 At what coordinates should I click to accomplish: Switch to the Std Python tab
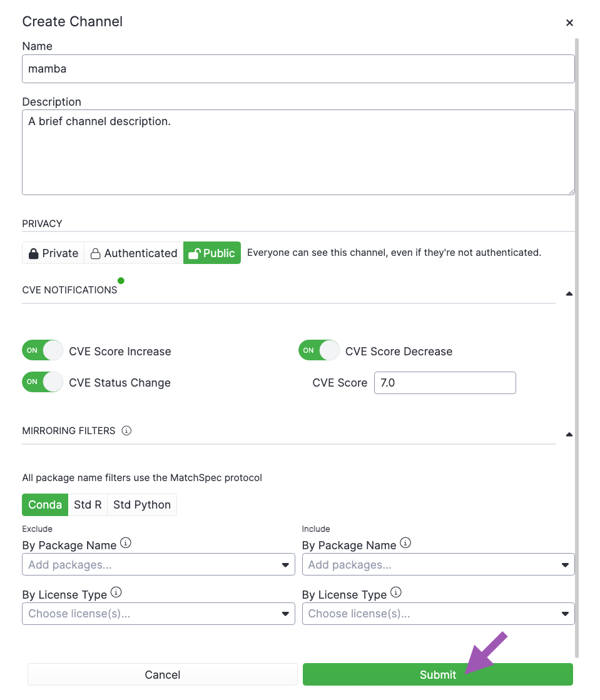(142, 505)
